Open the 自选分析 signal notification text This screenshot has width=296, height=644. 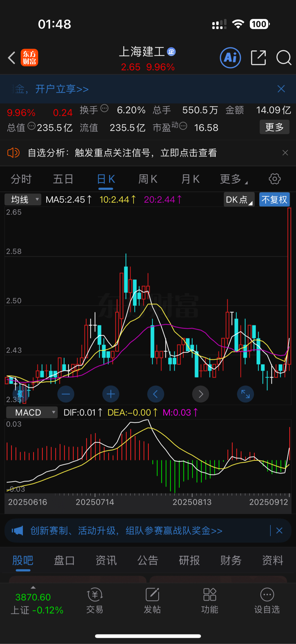coord(122,153)
